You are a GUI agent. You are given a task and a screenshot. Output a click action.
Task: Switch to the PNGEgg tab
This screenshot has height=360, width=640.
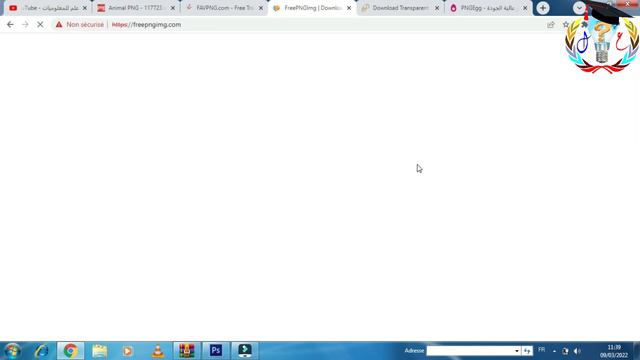(488, 8)
